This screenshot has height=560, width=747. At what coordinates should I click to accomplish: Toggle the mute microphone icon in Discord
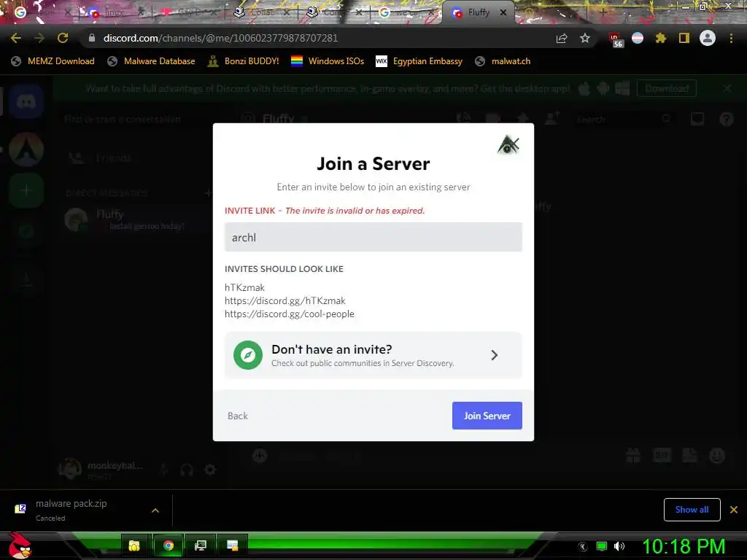coord(163,470)
